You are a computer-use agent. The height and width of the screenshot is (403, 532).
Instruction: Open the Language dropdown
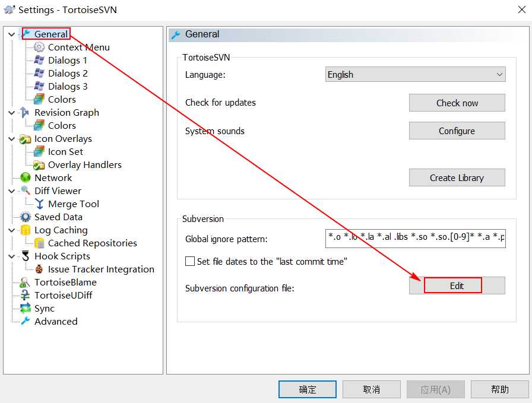pyautogui.click(x=415, y=74)
